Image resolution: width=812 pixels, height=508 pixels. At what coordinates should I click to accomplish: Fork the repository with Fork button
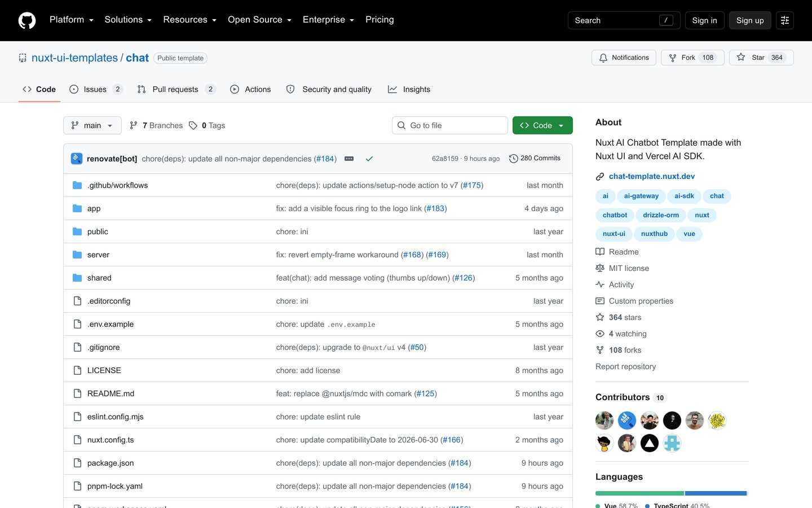(x=692, y=58)
